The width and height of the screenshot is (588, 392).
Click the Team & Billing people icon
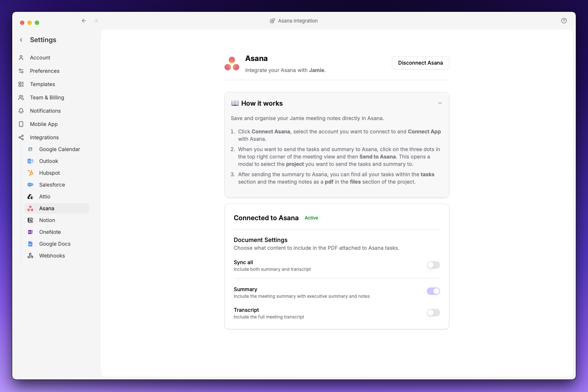tap(21, 98)
